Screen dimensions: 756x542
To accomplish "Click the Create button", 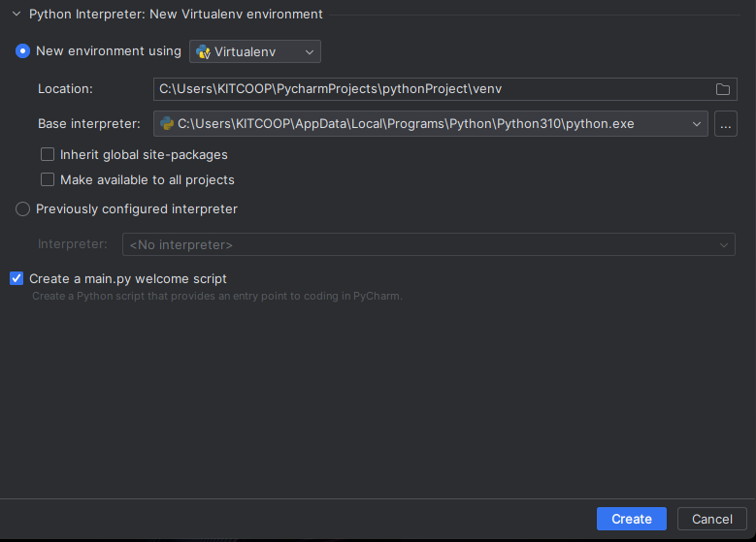I will coord(631,519).
